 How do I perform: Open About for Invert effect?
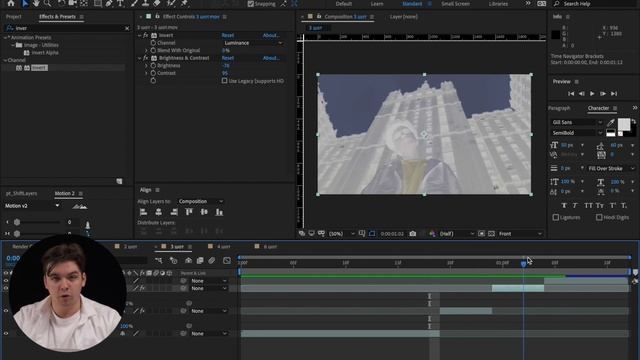[271, 35]
